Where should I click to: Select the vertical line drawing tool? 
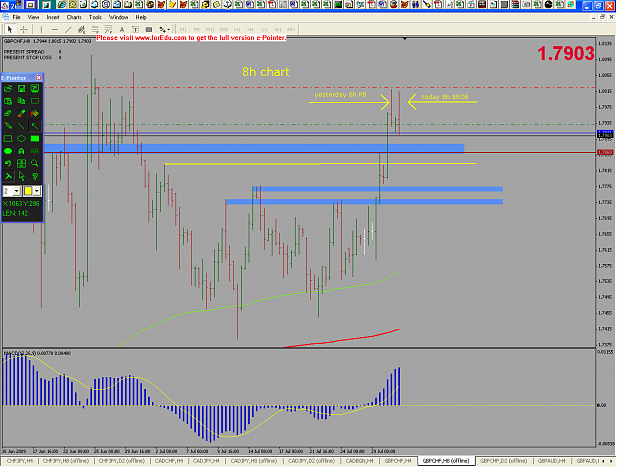41,29
